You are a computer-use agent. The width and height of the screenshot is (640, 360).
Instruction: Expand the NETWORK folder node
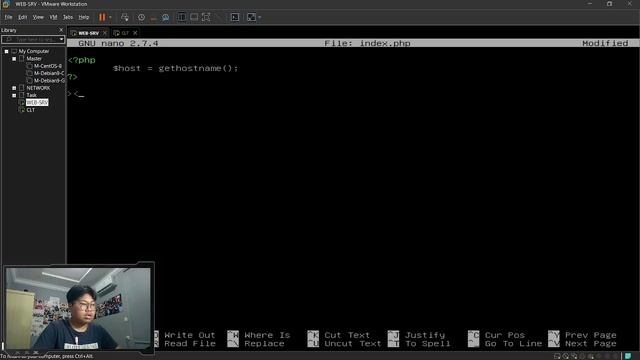point(14,88)
